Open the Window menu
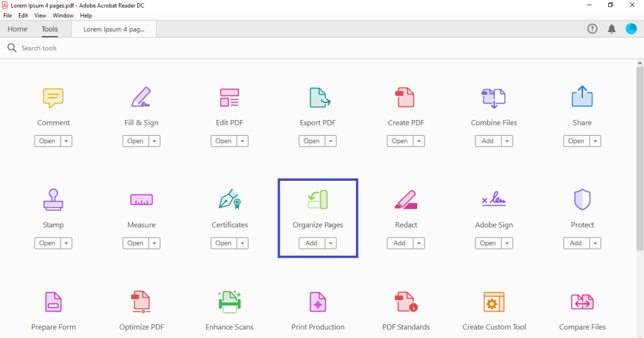 (x=63, y=16)
